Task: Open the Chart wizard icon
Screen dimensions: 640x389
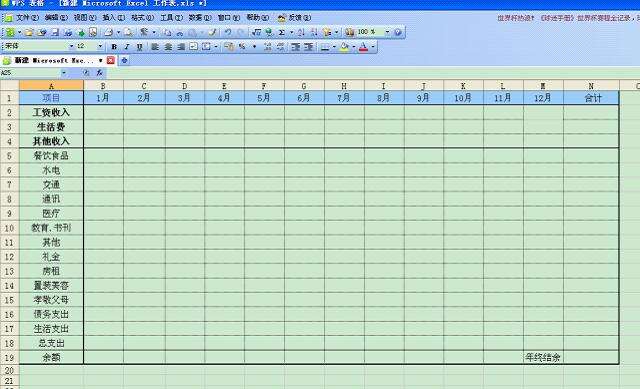Action: point(350,32)
